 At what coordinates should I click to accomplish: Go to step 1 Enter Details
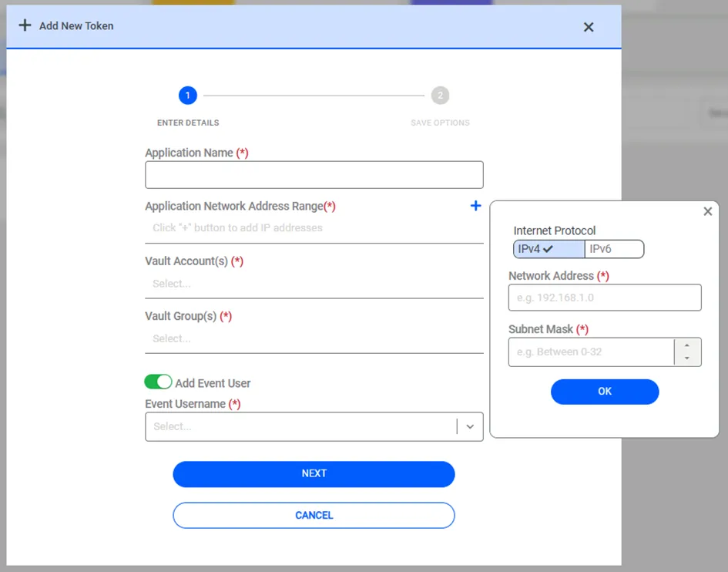tap(187, 96)
